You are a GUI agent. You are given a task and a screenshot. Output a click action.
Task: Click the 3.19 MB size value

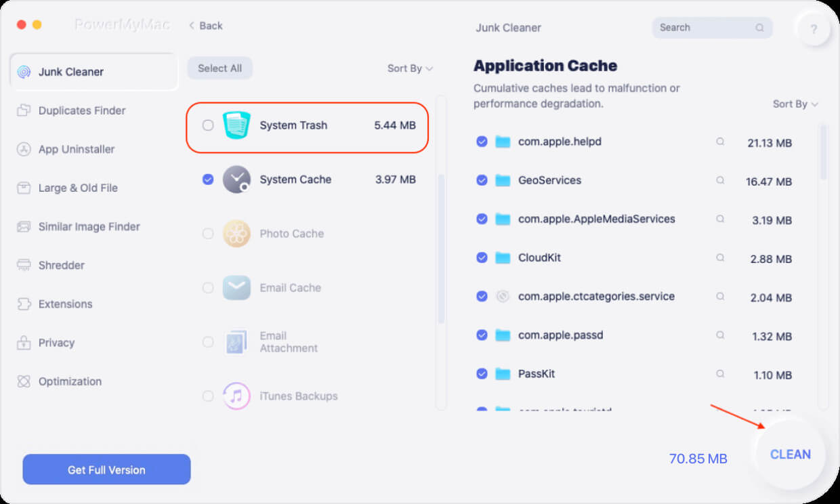pyautogui.click(x=772, y=220)
